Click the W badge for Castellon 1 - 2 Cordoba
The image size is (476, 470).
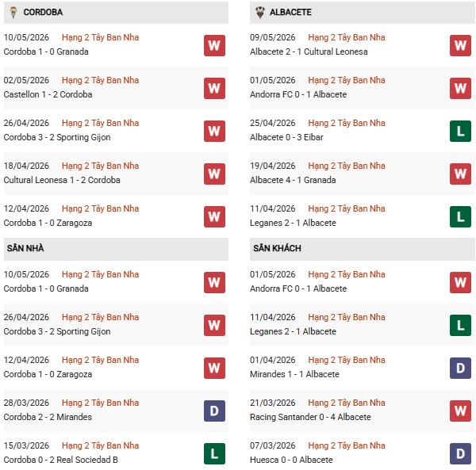click(x=214, y=89)
